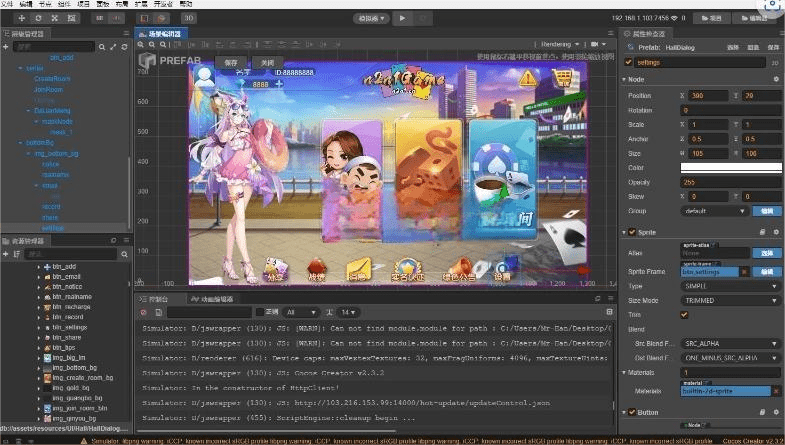The height and width of the screenshot is (445, 785).
Task: Switch to the animation editor tab
Action: coord(211,299)
